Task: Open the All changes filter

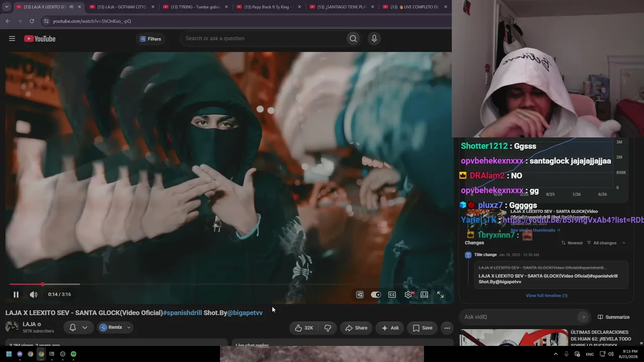Action: tap(601, 243)
